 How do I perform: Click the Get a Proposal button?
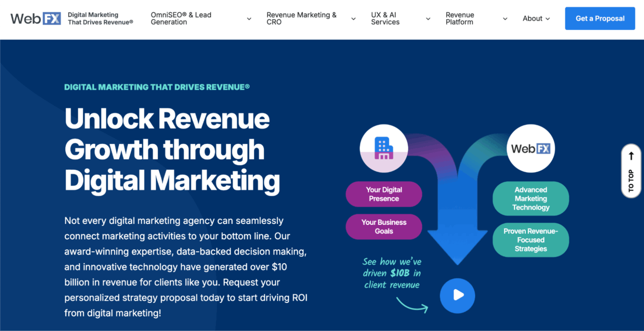(600, 18)
